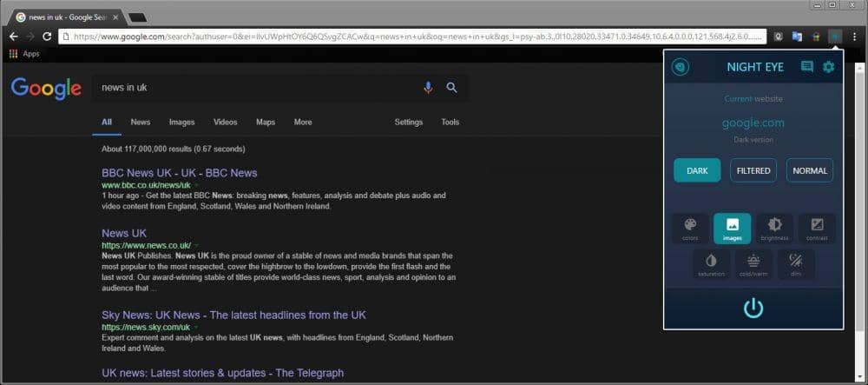The height and width of the screenshot is (385, 868).
Task: Switch to NORMAL mode
Action: [810, 170]
